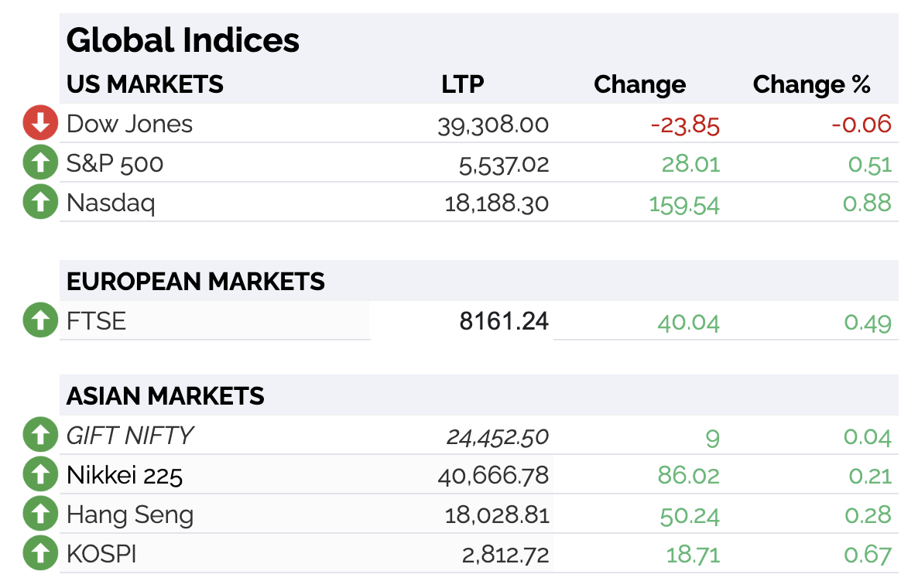Screen dimensions: 918x588
Task: Click the green up arrow beside S&P 500
Action: pyautogui.click(x=40, y=162)
